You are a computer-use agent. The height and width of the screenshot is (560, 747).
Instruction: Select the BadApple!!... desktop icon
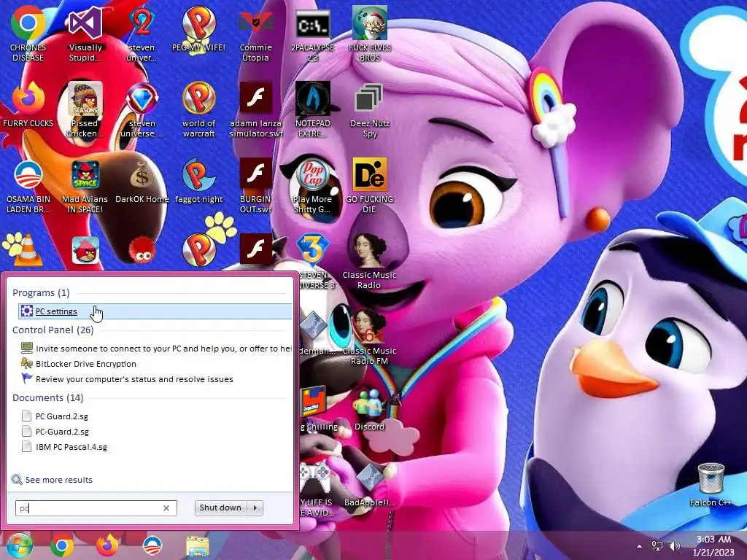click(370, 485)
